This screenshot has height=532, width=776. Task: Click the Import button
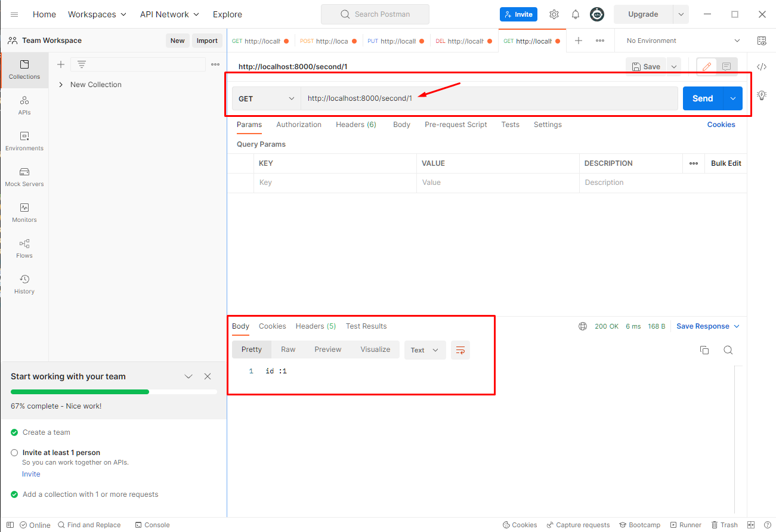[207, 41]
